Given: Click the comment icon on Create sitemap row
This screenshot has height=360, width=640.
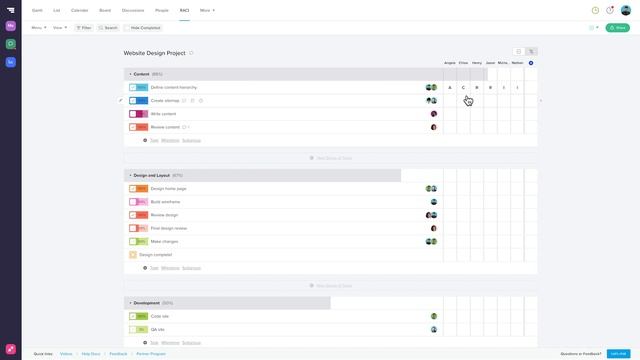Looking at the screenshot, I should click(184, 100).
